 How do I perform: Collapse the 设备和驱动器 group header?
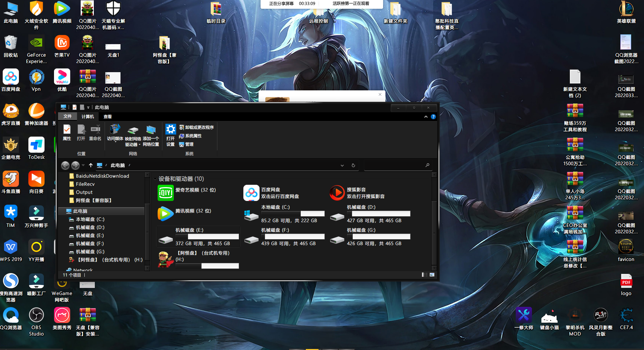[x=155, y=179]
